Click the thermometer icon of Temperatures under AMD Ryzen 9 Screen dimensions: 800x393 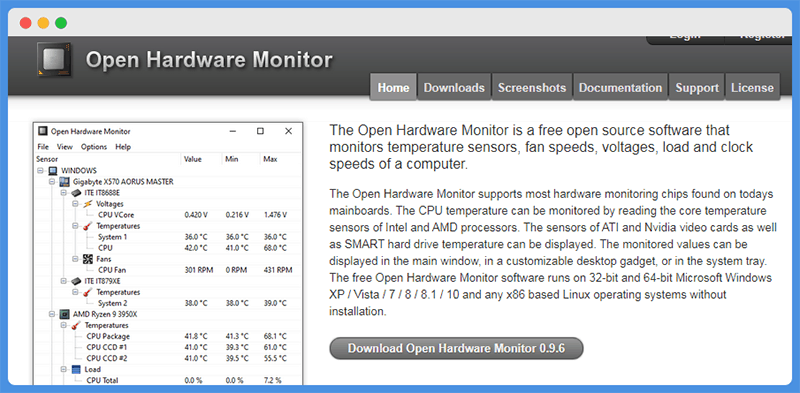(x=76, y=325)
